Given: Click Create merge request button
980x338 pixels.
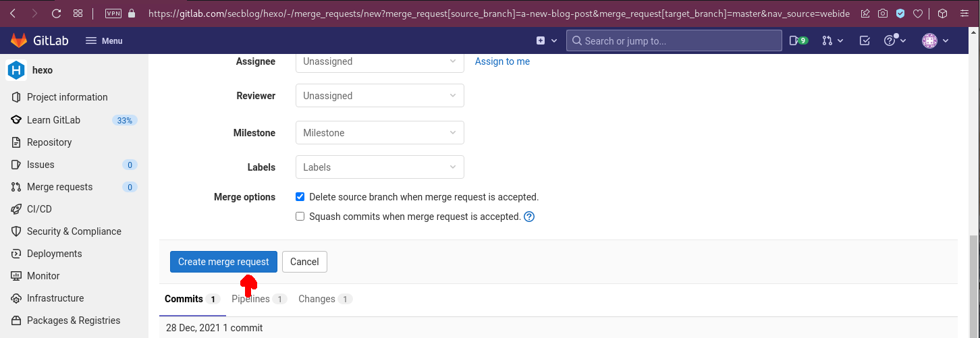Looking at the screenshot, I should 223,262.
